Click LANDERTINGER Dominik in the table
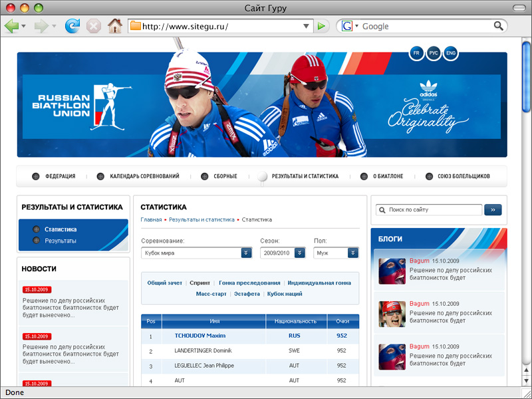The image size is (532, 399). pyautogui.click(x=203, y=350)
